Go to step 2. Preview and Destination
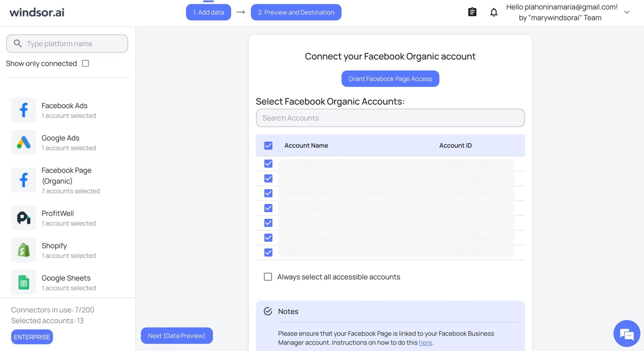 tap(296, 12)
